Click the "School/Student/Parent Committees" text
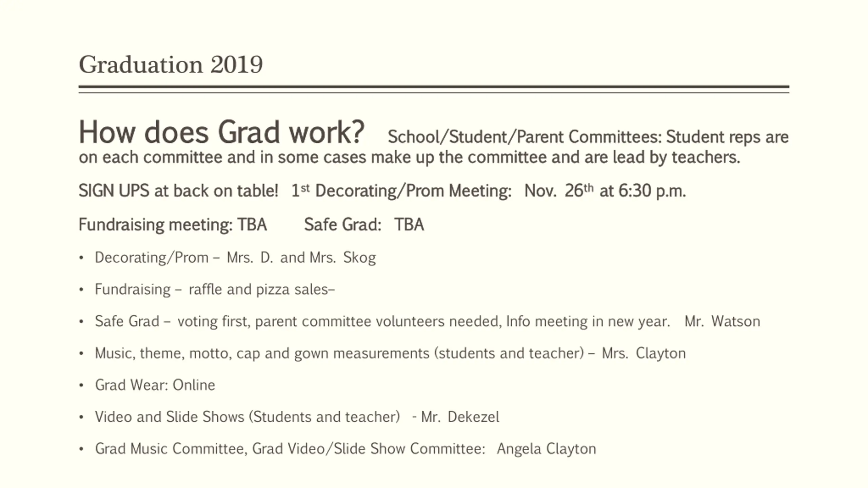This screenshot has height=488, width=868. [x=524, y=137]
